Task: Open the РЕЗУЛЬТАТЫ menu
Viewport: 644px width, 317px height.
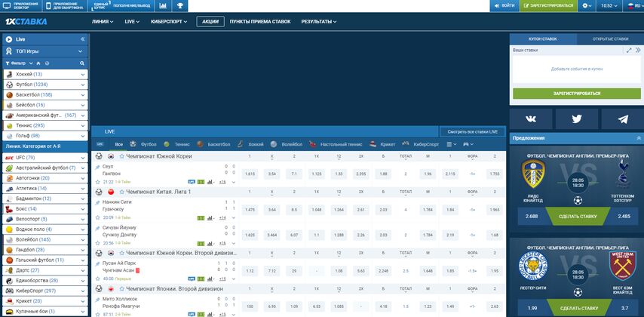Action: pyautogui.click(x=319, y=22)
